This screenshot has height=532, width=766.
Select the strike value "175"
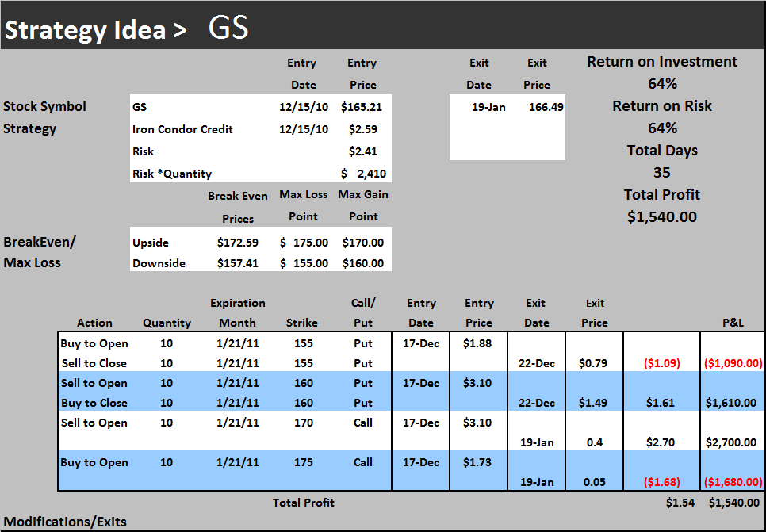pos(304,462)
